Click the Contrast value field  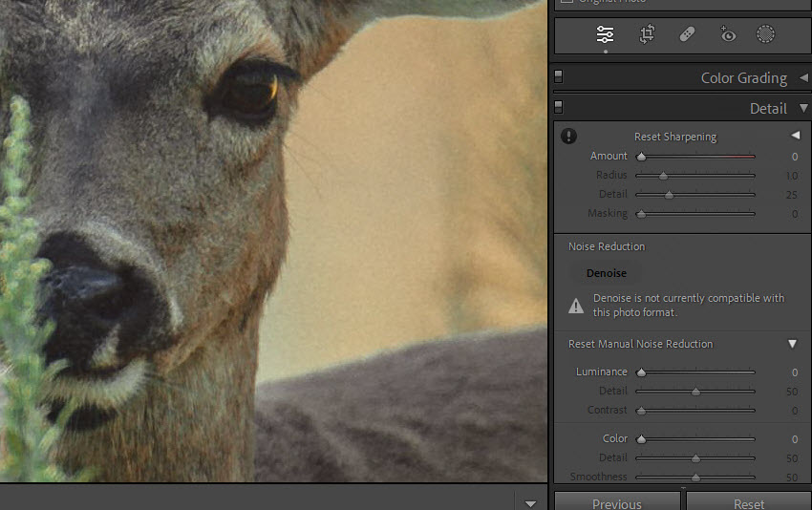pyautogui.click(x=795, y=411)
